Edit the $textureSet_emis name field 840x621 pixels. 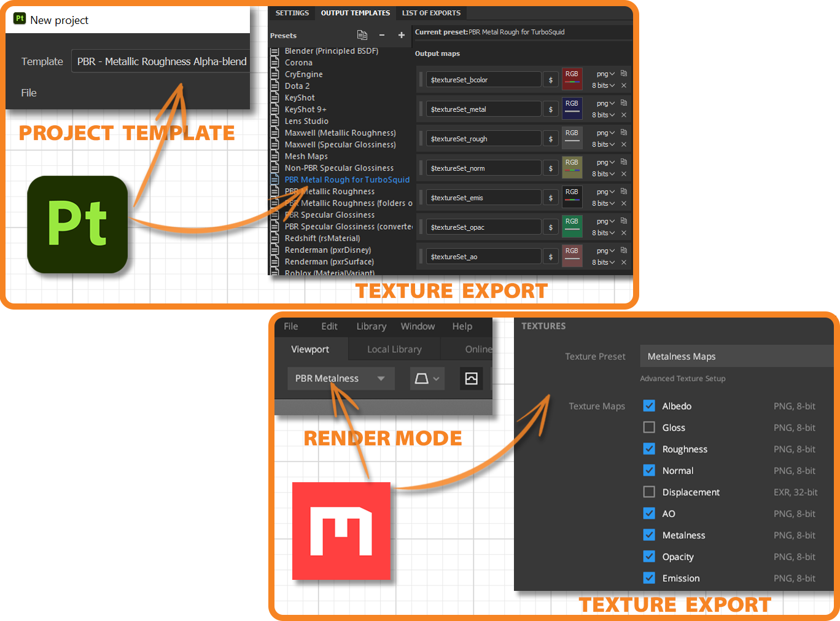(484, 198)
